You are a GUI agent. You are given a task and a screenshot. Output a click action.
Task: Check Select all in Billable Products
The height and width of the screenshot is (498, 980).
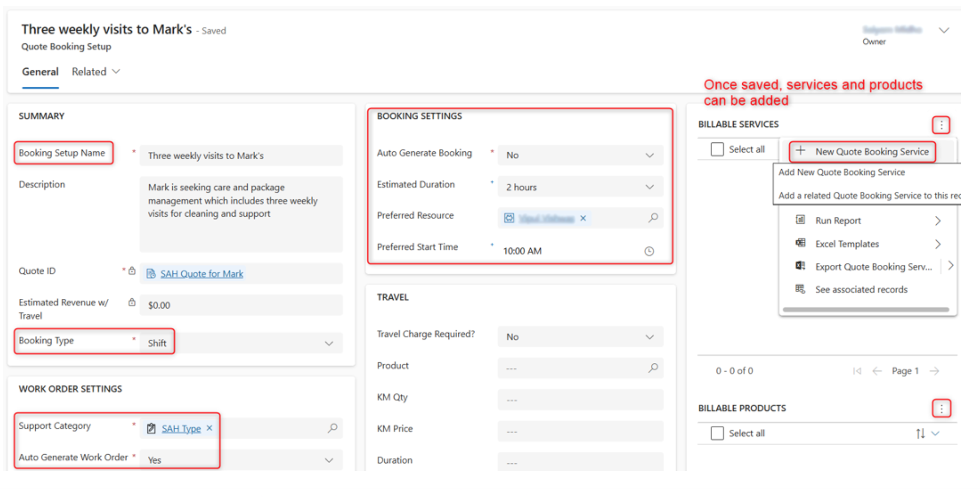pyautogui.click(x=717, y=433)
